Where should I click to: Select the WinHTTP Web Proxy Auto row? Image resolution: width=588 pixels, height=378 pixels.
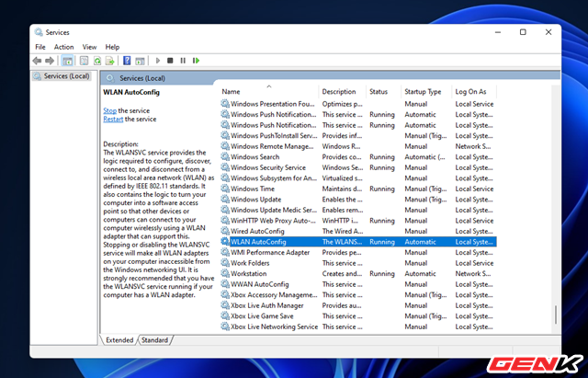click(x=358, y=221)
